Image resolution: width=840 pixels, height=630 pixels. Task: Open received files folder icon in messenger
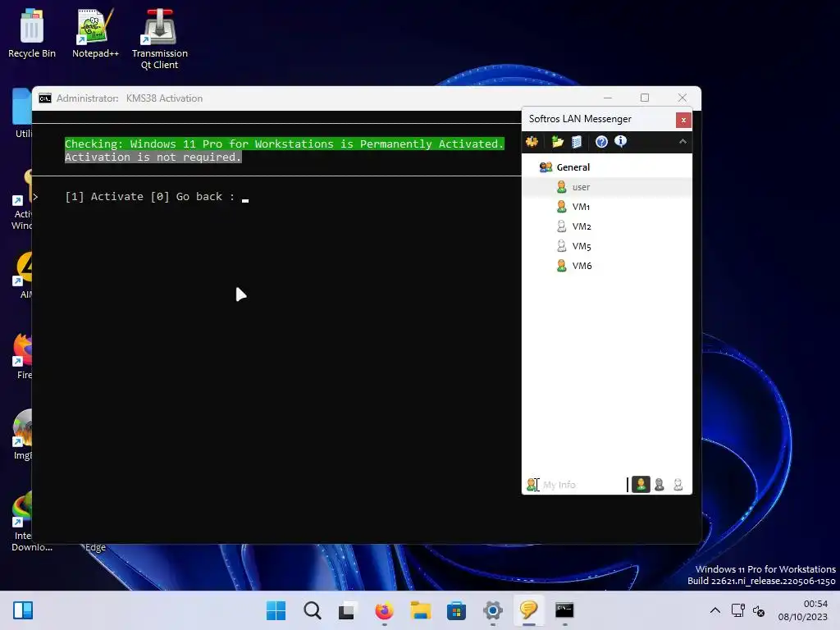tap(558, 142)
